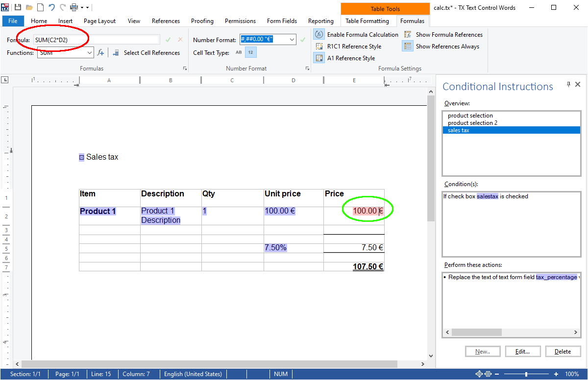Viewport: 588px width, 380px height.
Task: Toggle Enable Formula Calculation
Action: 356,34
